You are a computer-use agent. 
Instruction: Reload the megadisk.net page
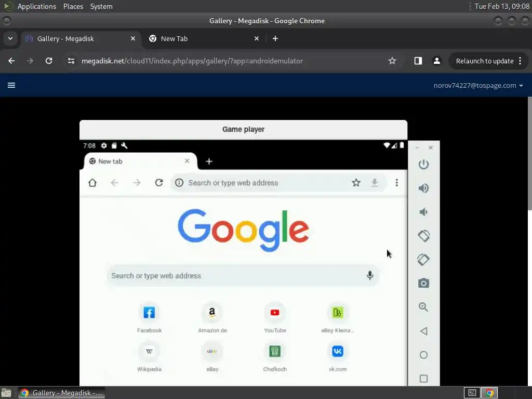click(49, 61)
